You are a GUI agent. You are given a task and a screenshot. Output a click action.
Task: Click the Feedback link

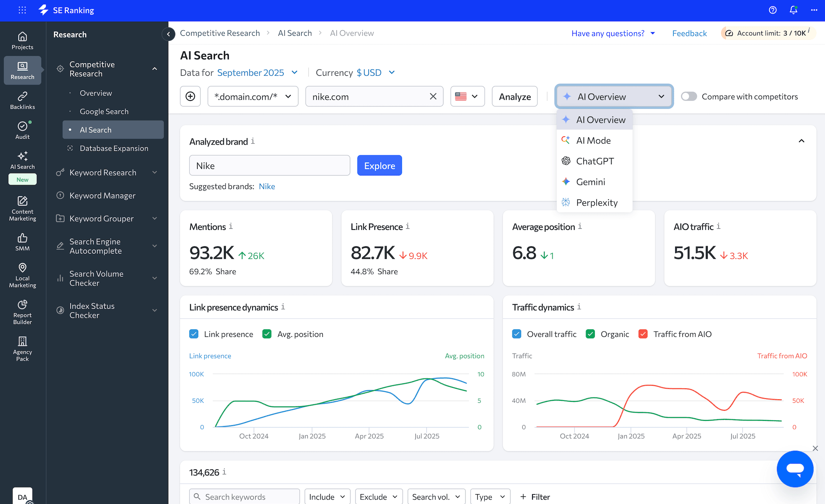point(689,33)
